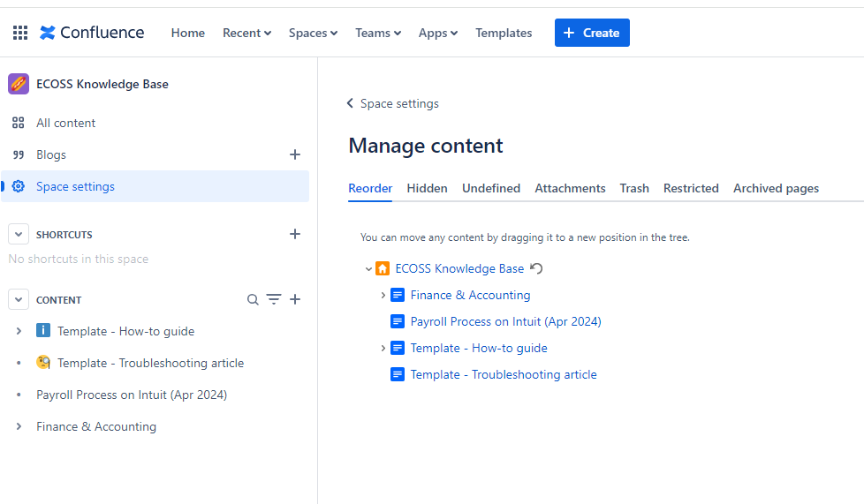Click the page icon for Finance & Accounting
The width and height of the screenshot is (864, 504).
pyautogui.click(x=398, y=295)
